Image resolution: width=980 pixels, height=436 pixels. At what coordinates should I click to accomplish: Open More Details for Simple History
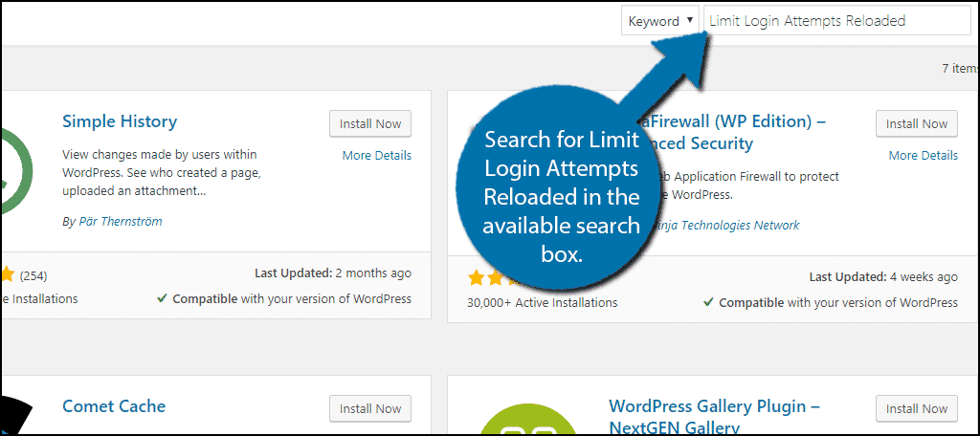377,156
